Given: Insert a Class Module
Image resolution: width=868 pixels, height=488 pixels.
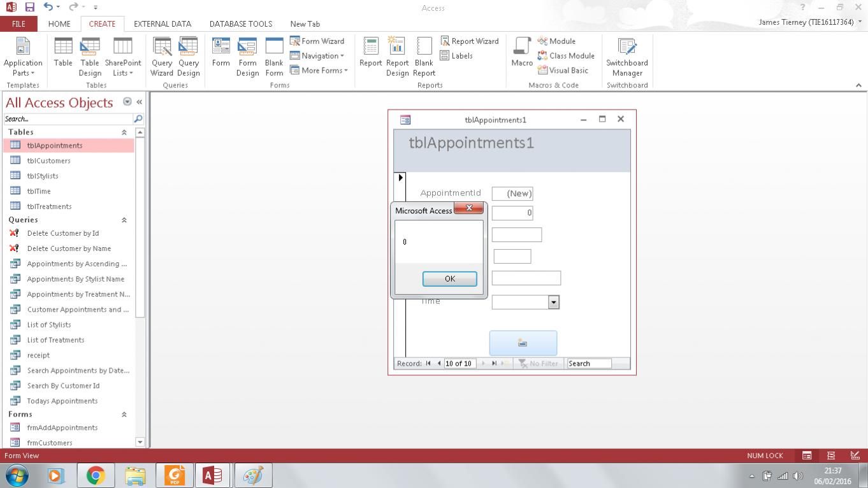Looking at the screenshot, I should [x=566, y=55].
